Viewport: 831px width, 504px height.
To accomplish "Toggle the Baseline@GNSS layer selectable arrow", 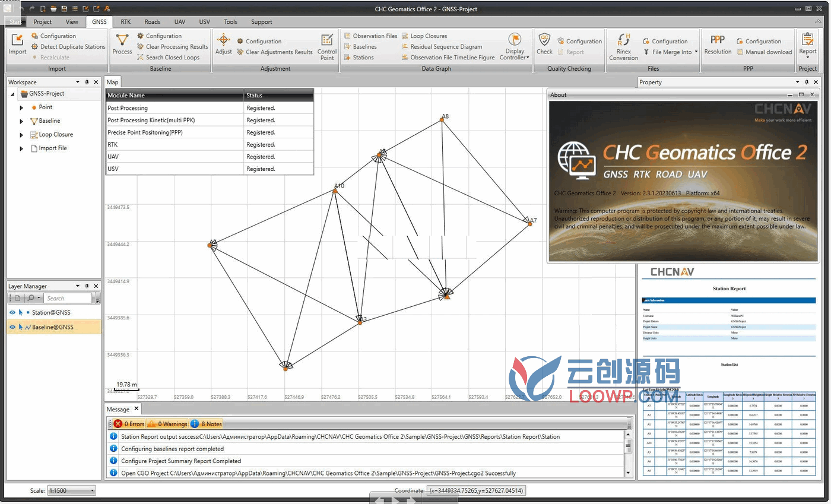I will [x=20, y=327].
